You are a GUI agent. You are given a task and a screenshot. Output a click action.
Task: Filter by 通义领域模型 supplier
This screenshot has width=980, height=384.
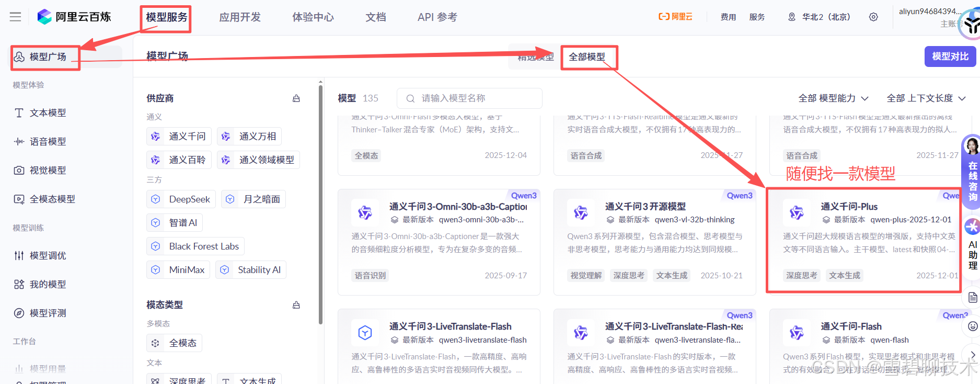pyautogui.click(x=258, y=160)
